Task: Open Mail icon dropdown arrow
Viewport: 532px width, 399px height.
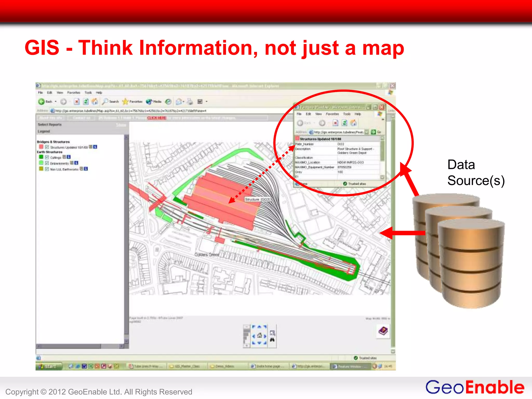Action: point(183,102)
